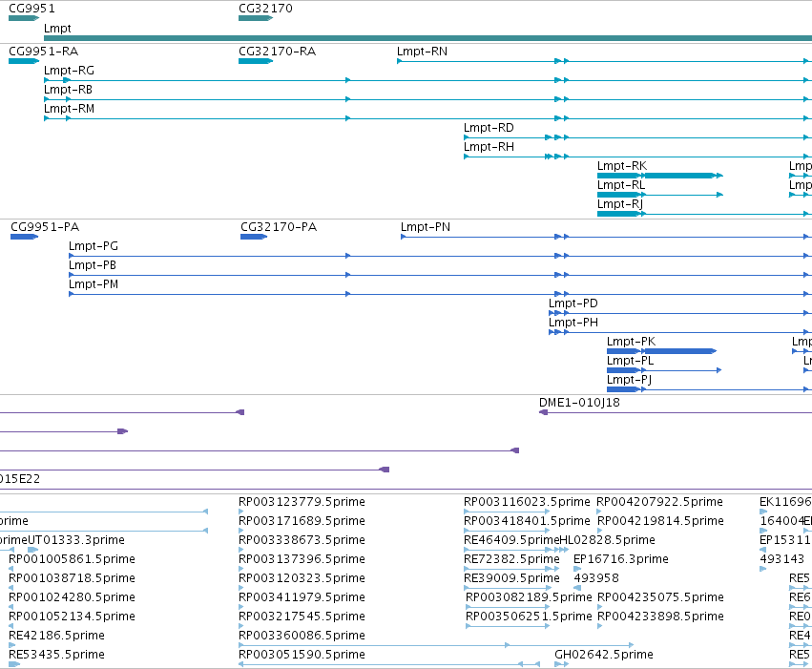
Task: Click the RP004235075.5prime EST label
Action: (661, 597)
